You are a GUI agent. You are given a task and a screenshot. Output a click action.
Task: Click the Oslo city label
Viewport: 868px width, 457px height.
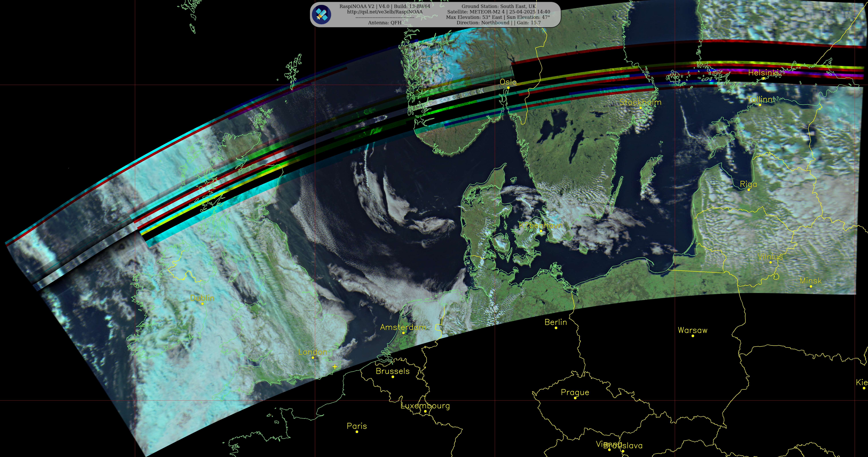coord(508,82)
